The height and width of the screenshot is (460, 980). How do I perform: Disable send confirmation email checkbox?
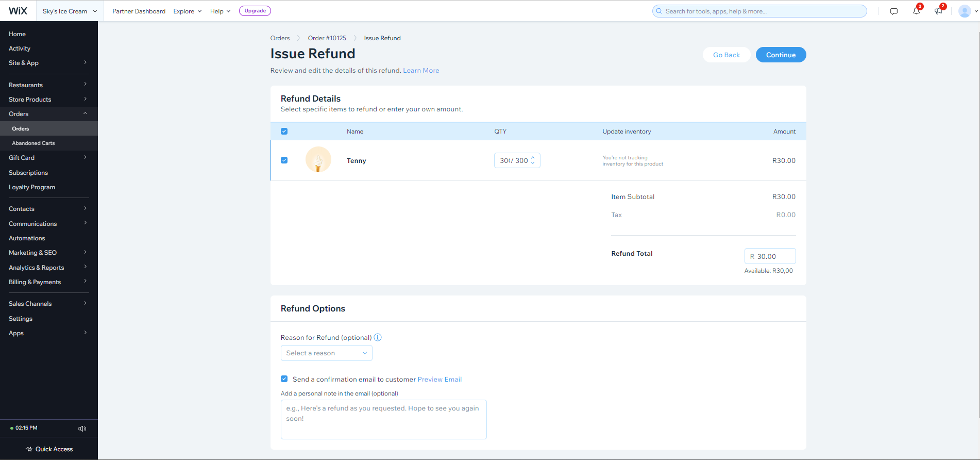[284, 379]
